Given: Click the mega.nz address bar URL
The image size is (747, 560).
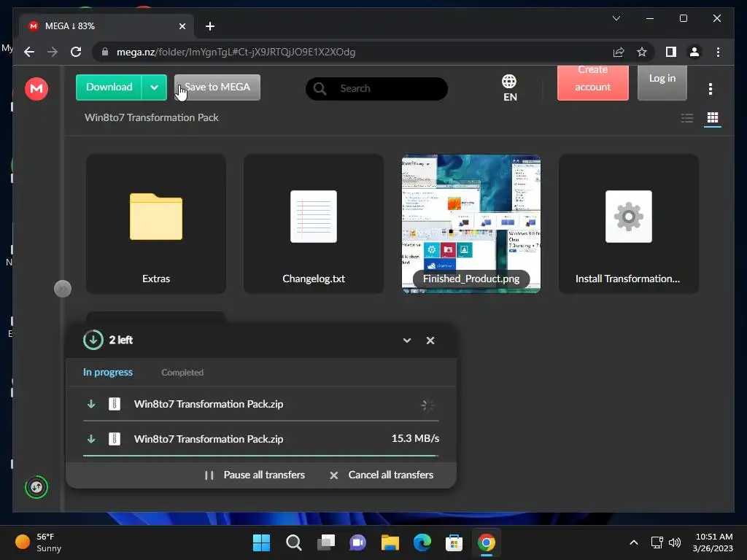Looking at the screenshot, I should [x=236, y=52].
